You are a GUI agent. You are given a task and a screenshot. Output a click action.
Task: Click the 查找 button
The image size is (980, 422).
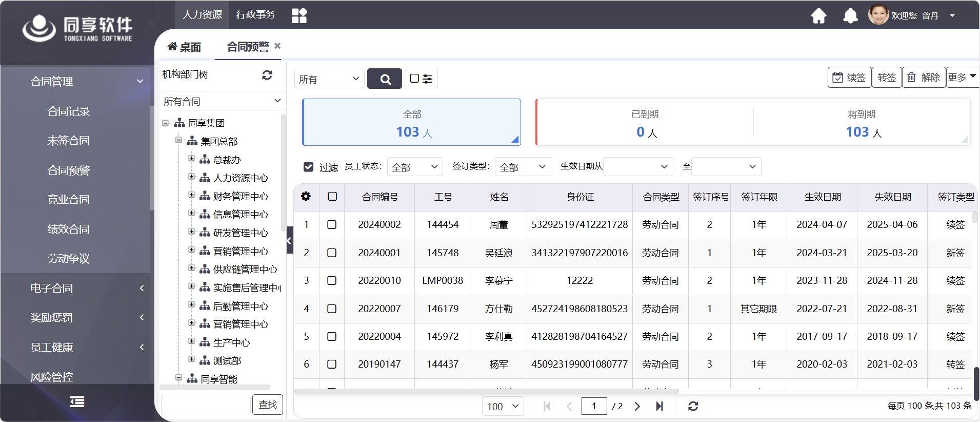pos(268,405)
